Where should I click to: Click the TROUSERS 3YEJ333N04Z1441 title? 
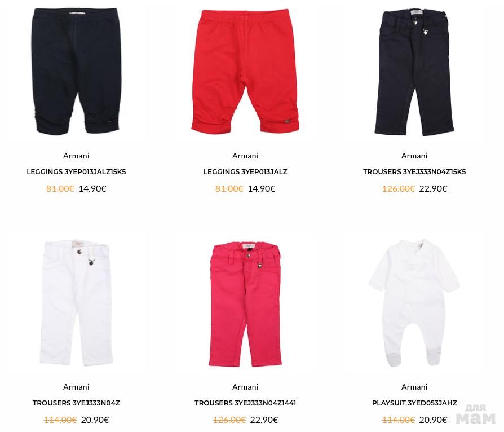coord(245,403)
